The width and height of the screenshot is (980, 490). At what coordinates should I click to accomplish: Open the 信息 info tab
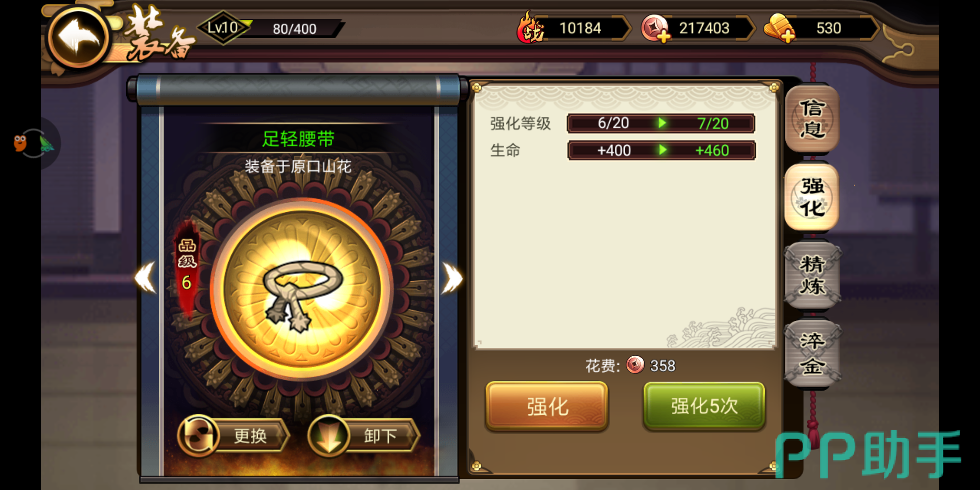pyautogui.click(x=812, y=119)
